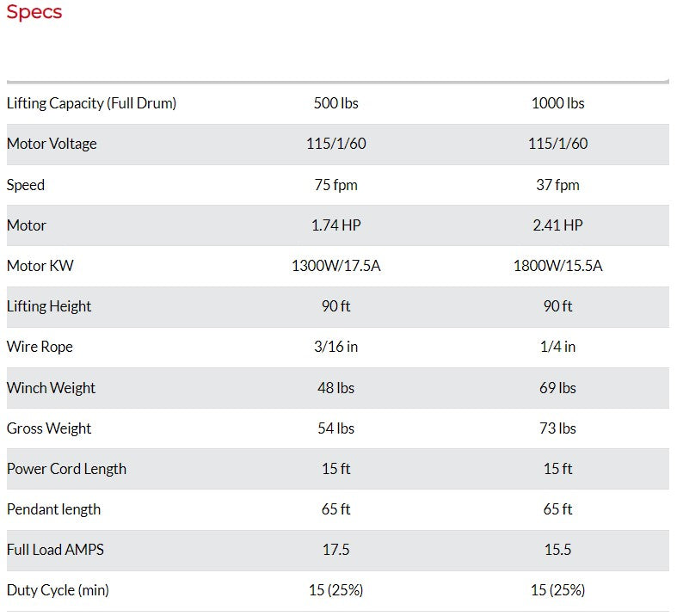The width and height of the screenshot is (677, 616).
Task: Click the Wire Rope row label
Action: pyautogui.click(x=40, y=347)
